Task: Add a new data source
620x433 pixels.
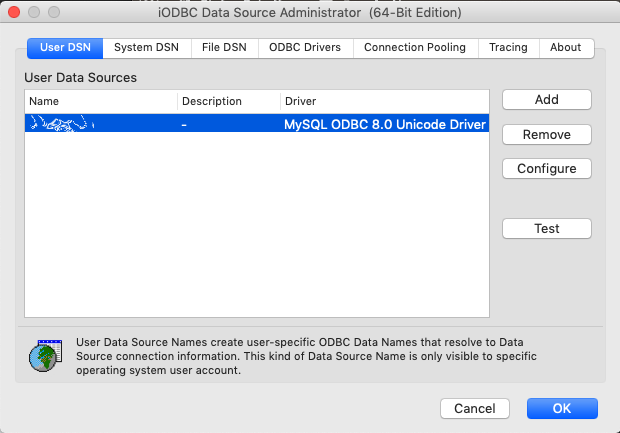Action: [x=547, y=100]
